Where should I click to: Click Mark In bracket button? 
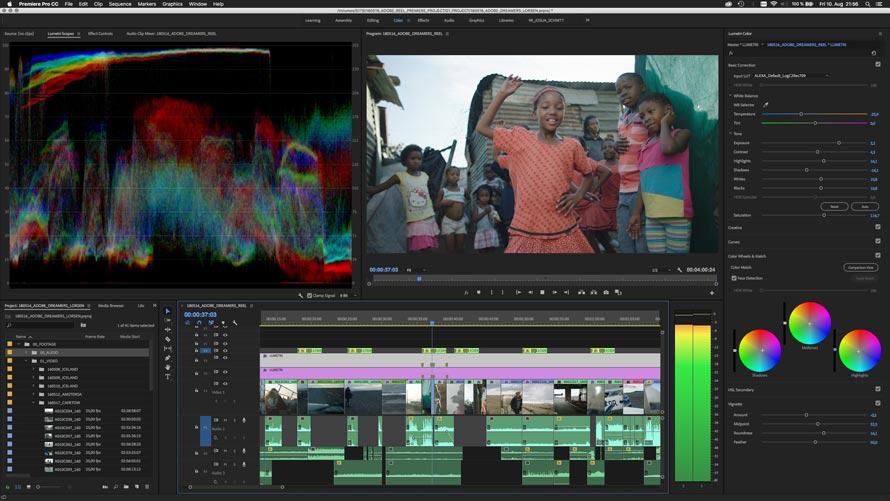point(491,292)
